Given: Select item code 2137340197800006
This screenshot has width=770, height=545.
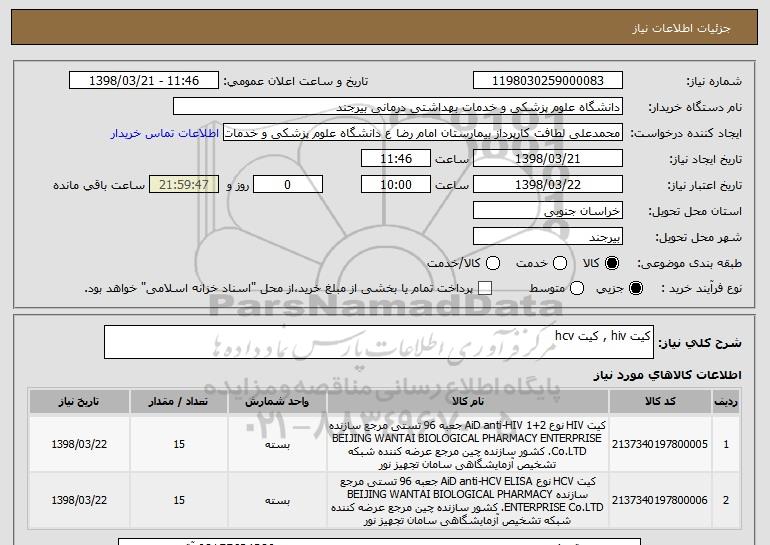Looking at the screenshot, I should (x=660, y=500).
